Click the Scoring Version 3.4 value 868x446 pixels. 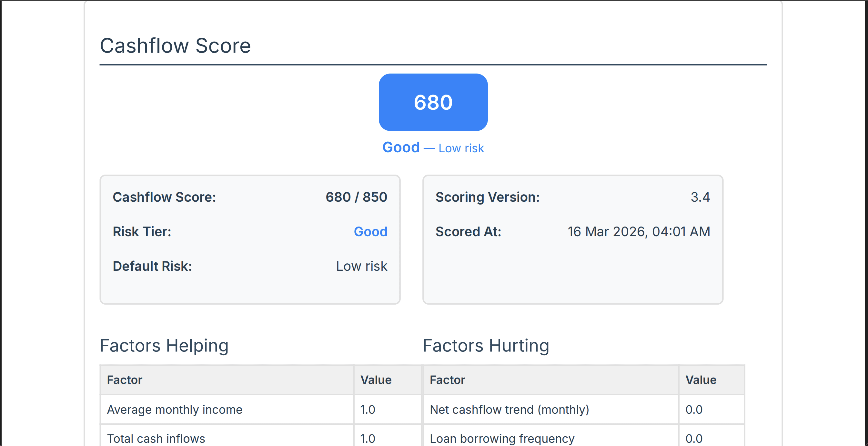700,197
